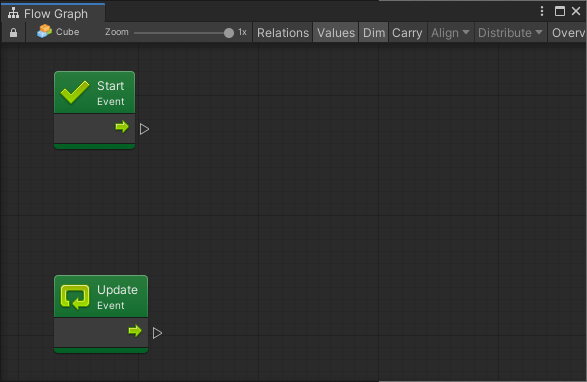
Task: Click the Cube object icon in toolbar
Action: click(x=44, y=31)
